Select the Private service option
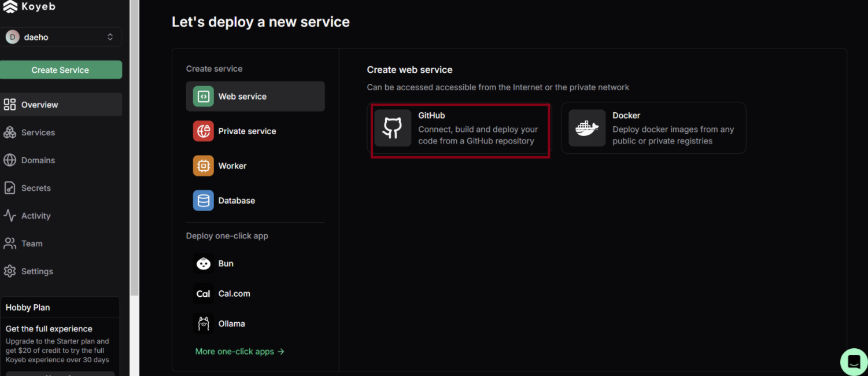 point(255,131)
